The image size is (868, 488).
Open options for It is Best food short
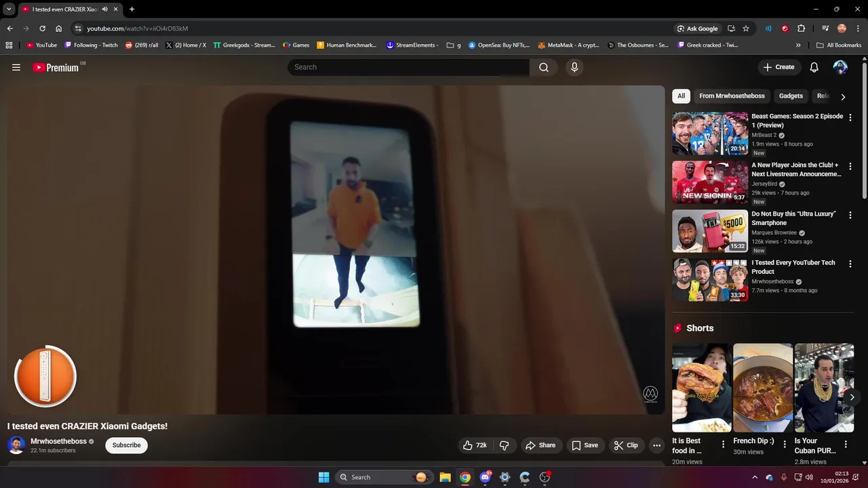pyautogui.click(x=723, y=445)
